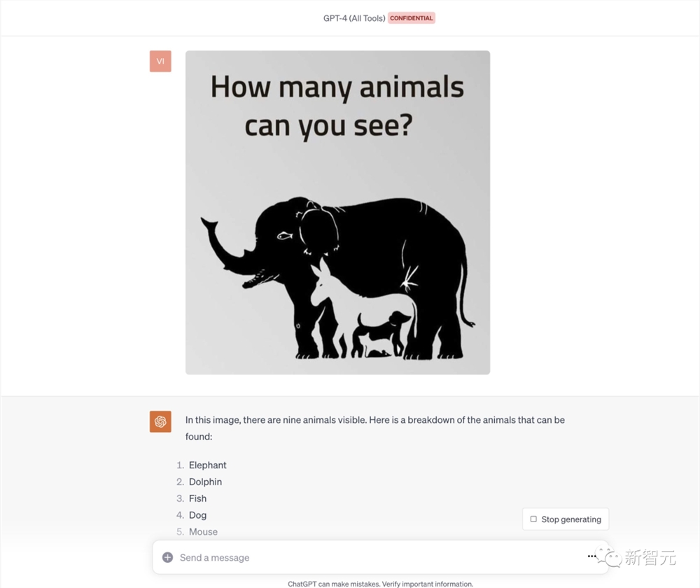Click the CONFIDENTIAL badge
Image resolution: width=700 pixels, height=588 pixels.
[412, 18]
